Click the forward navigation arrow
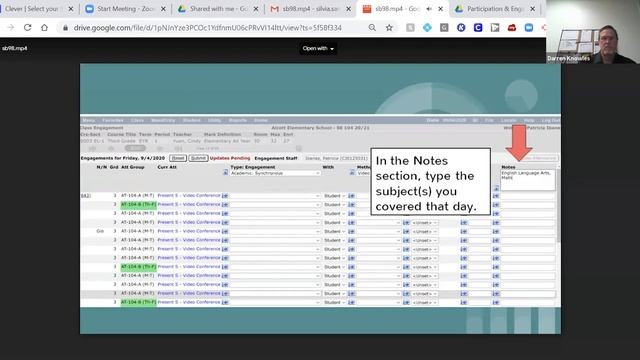640x360 pixels. pyautogui.click(x=11, y=27)
